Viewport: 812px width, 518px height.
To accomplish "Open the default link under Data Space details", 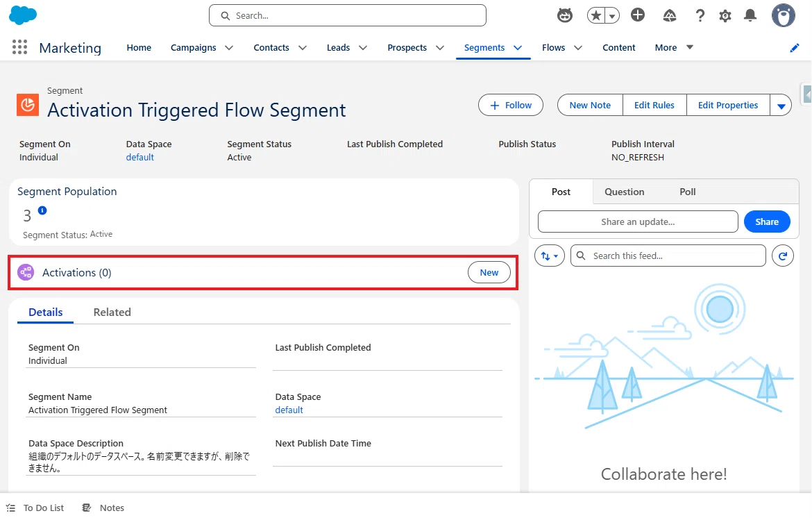I will (x=289, y=410).
